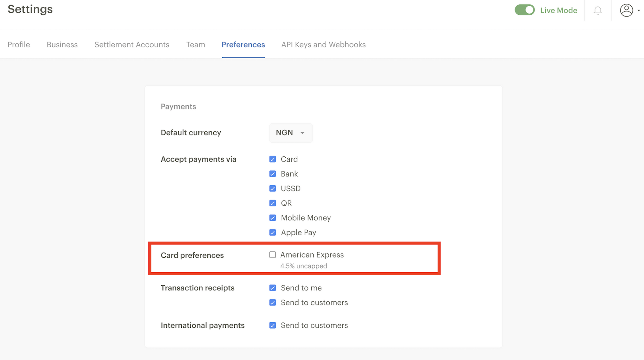The height and width of the screenshot is (360, 644).
Task: Uncheck Send to me receipts checkbox
Action: [273, 288]
